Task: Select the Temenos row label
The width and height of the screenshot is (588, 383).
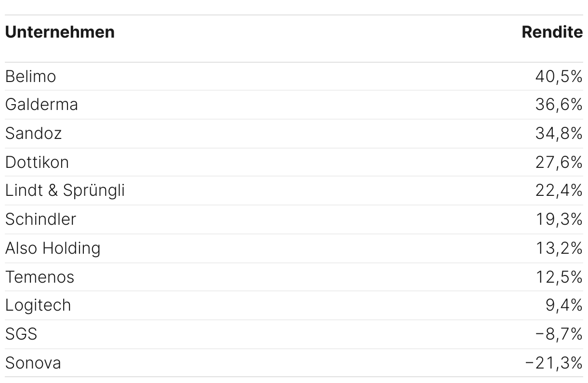Action: (x=40, y=277)
